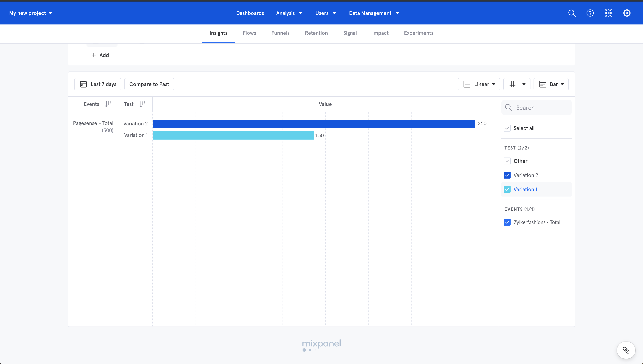Toggle the Other checkbox
This screenshot has height=364, width=643.
[507, 161]
